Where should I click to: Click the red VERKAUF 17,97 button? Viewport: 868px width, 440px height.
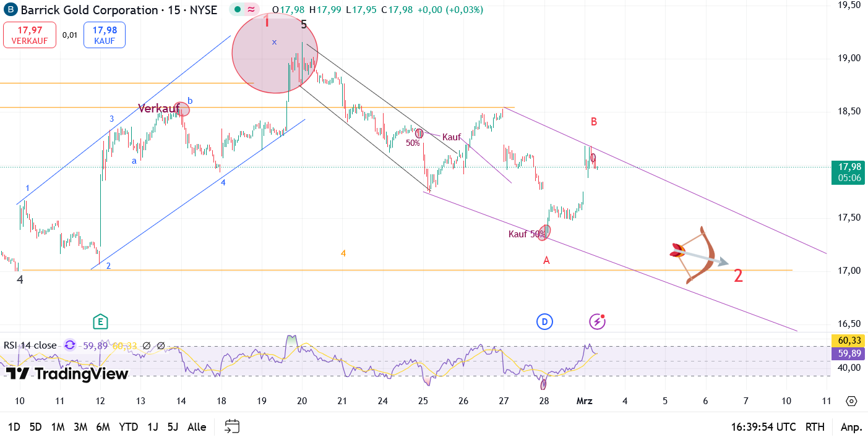(30, 35)
